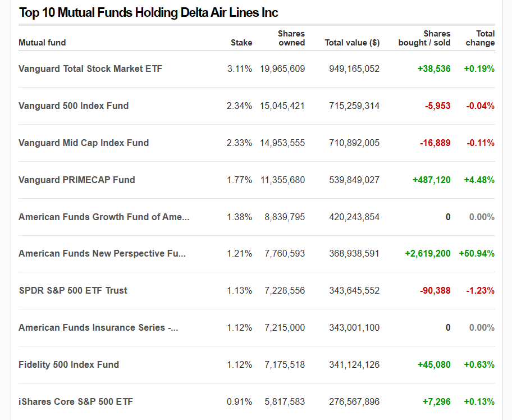Select shares owned 8,839,795
The width and height of the screenshot is (512, 420).
pyautogui.click(x=285, y=217)
